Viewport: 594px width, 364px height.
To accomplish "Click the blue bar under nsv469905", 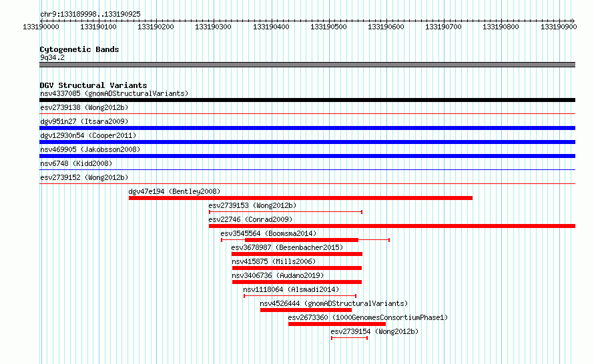I will (x=307, y=156).
